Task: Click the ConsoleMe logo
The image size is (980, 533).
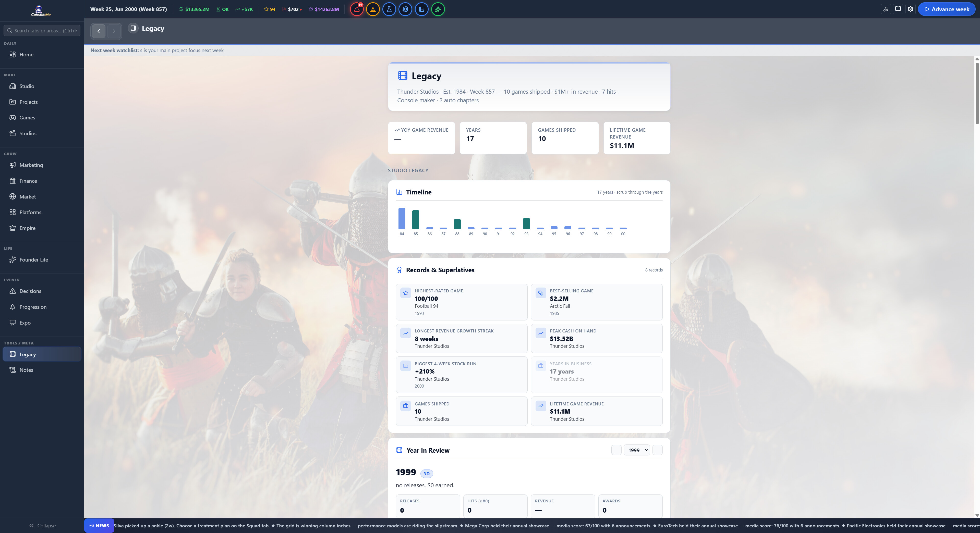Action: [x=41, y=11]
